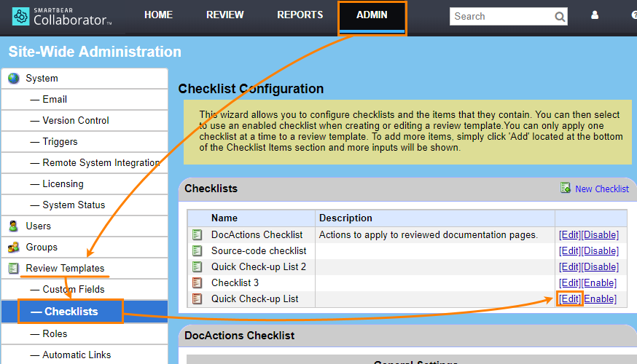Open the REVIEW tab
This screenshot has height=364, width=637.
[x=225, y=15]
